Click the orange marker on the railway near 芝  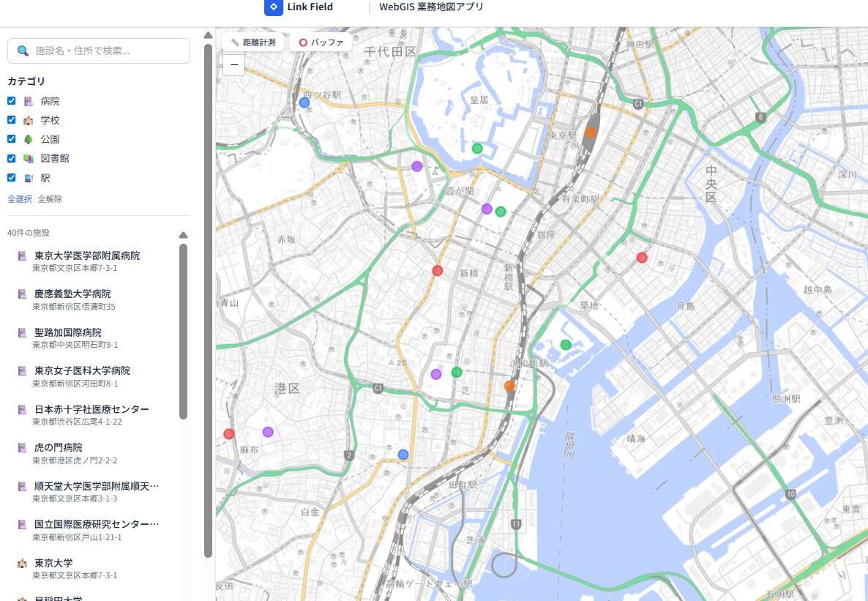[x=510, y=386]
